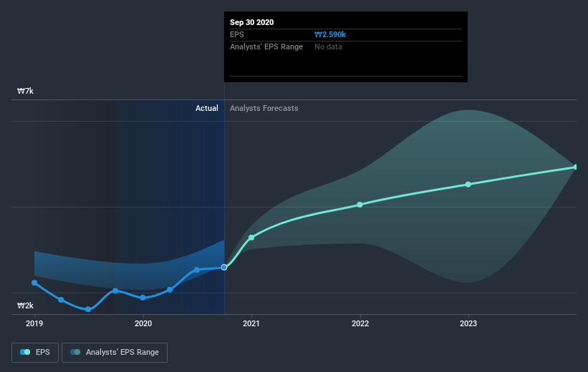Toggle the Analysts' EPS Range legend button
The width and height of the screenshot is (588, 372).
[115, 352]
